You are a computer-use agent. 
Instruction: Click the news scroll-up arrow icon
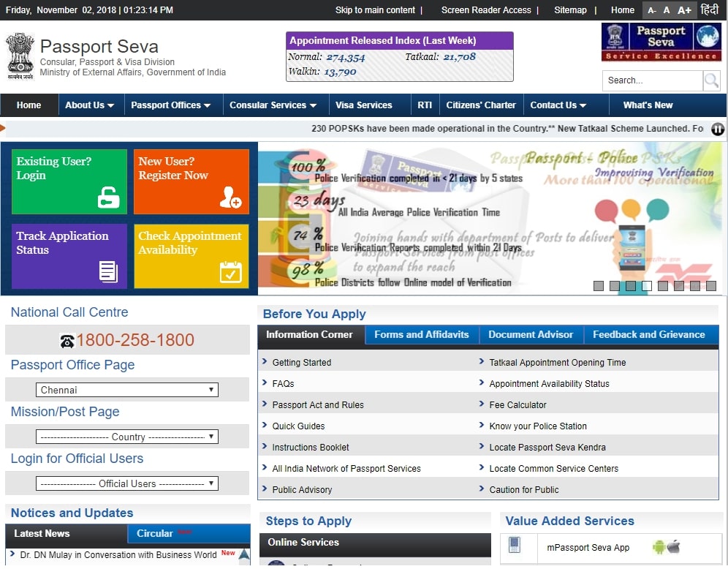(x=244, y=554)
